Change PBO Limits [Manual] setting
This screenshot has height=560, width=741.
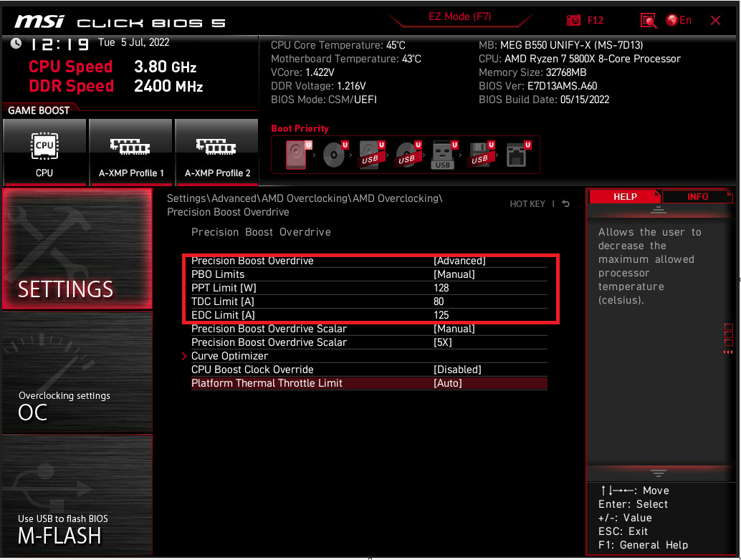[369, 274]
